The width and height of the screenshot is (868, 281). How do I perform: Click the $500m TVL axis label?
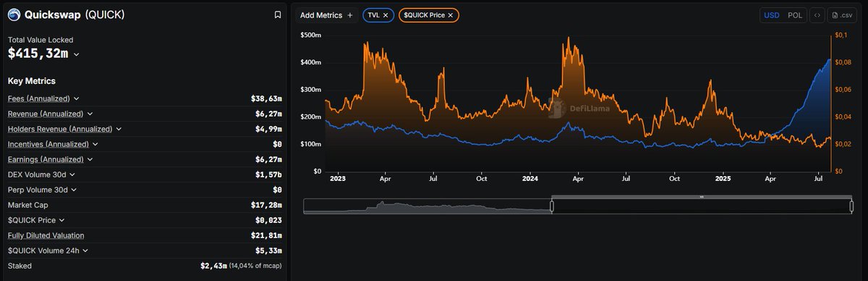(x=311, y=35)
